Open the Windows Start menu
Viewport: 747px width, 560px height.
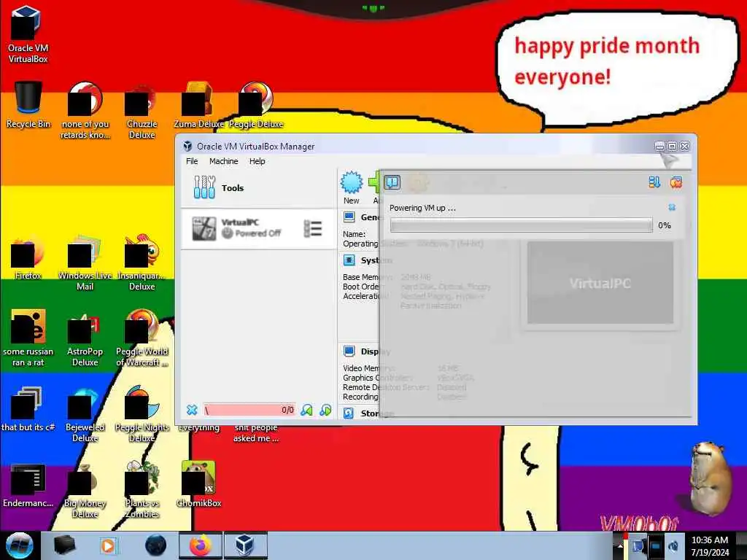click(x=19, y=545)
